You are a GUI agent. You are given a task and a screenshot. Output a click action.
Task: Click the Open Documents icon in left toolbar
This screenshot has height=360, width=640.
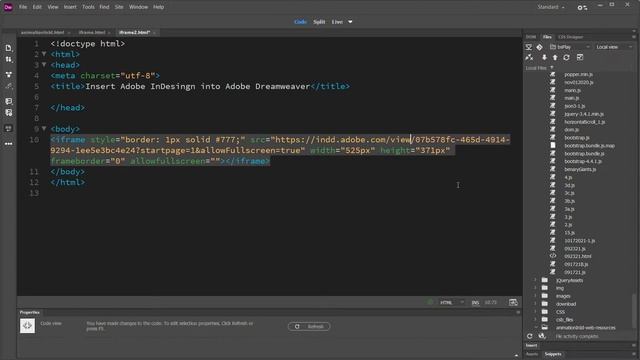coord(9,48)
